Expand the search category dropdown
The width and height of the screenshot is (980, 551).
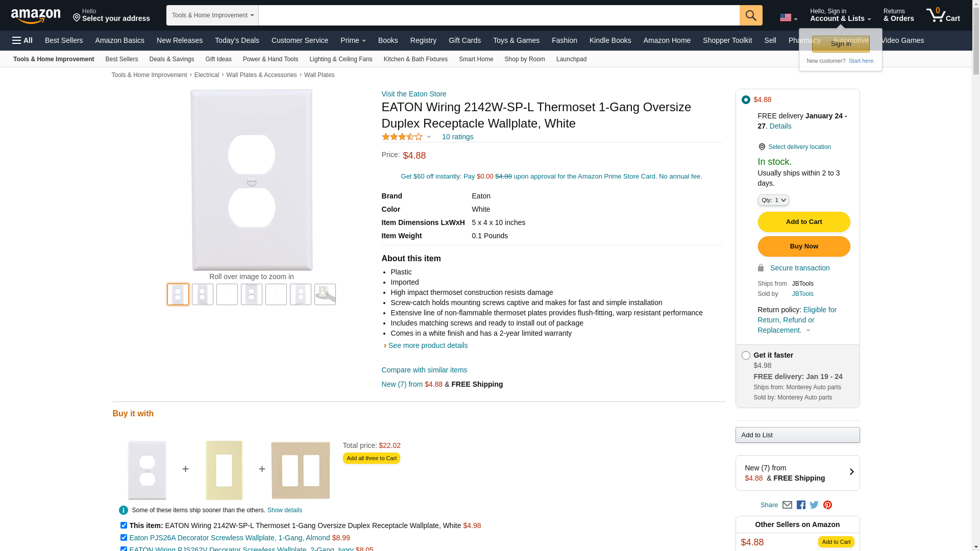[212, 15]
